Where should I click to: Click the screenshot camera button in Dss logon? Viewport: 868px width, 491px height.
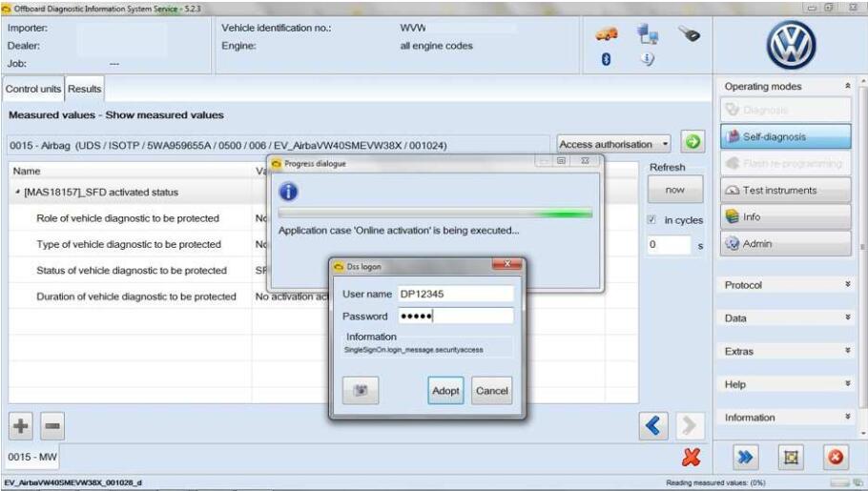coord(361,391)
